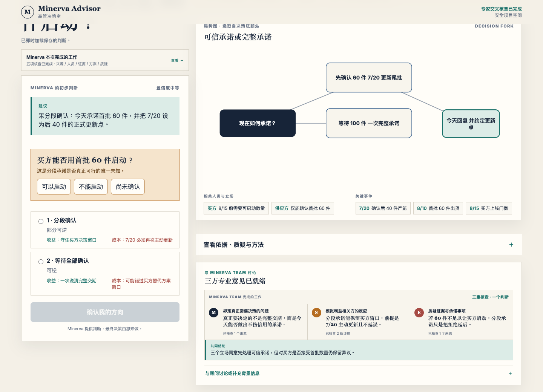Choose 尚未确认 answer
543x392 pixels.
tap(128, 187)
